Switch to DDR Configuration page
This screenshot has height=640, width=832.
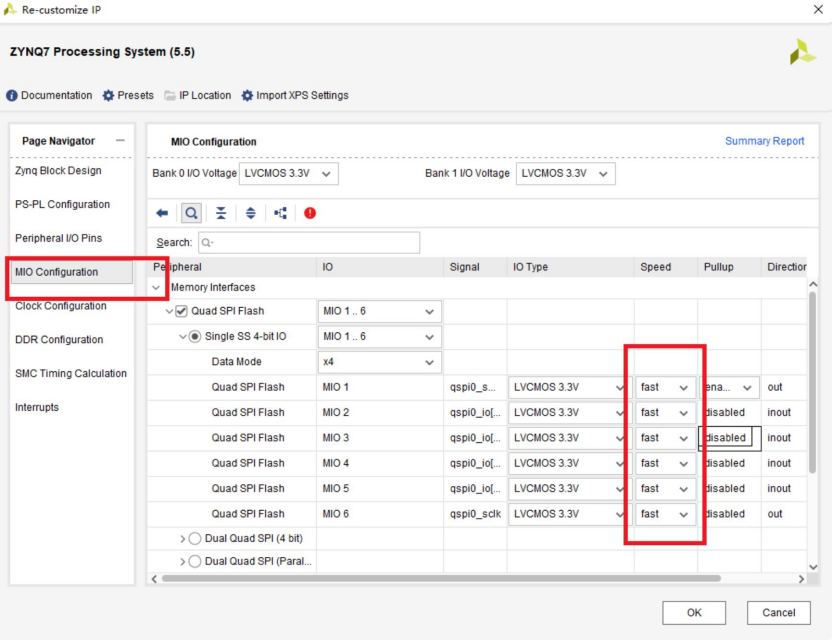(59, 340)
